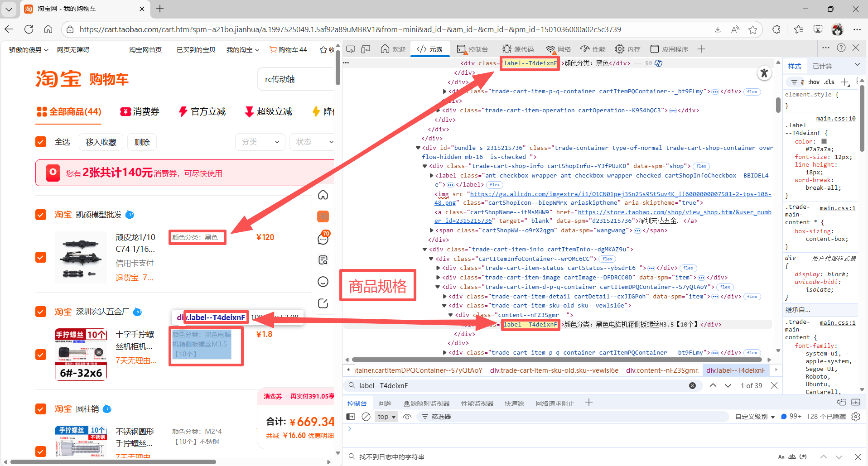Open the browser favorites list icon

click(x=798, y=29)
